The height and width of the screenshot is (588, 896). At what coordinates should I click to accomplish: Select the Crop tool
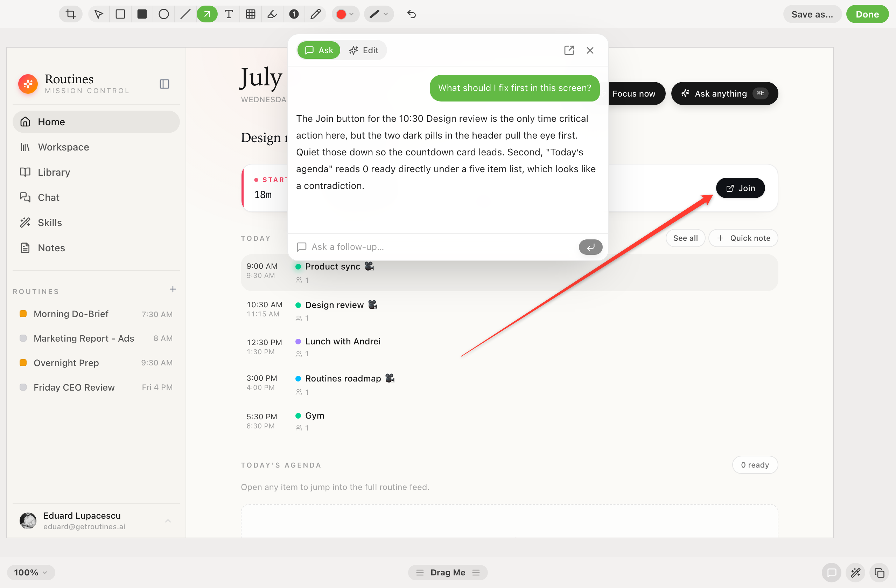(x=70, y=14)
